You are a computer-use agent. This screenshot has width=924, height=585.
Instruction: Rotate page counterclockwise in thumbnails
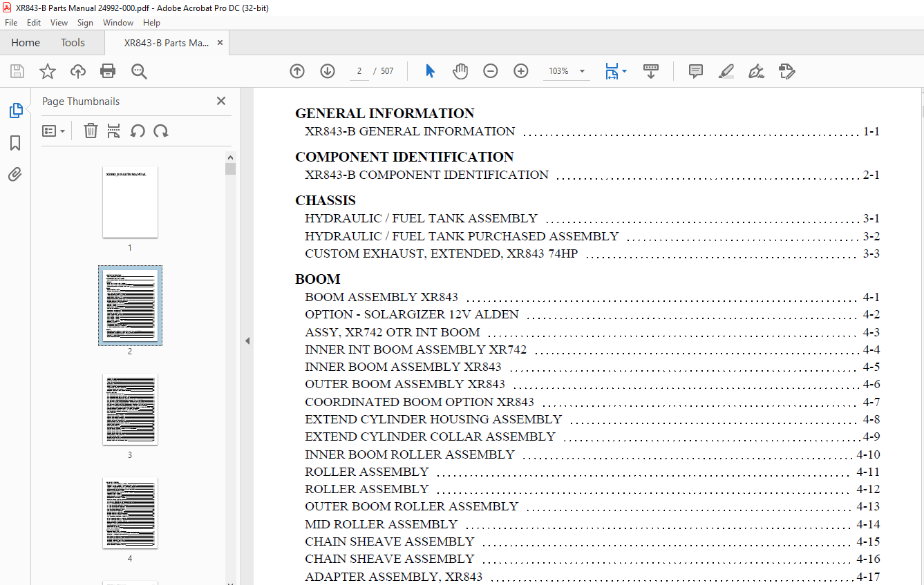[x=138, y=131]
